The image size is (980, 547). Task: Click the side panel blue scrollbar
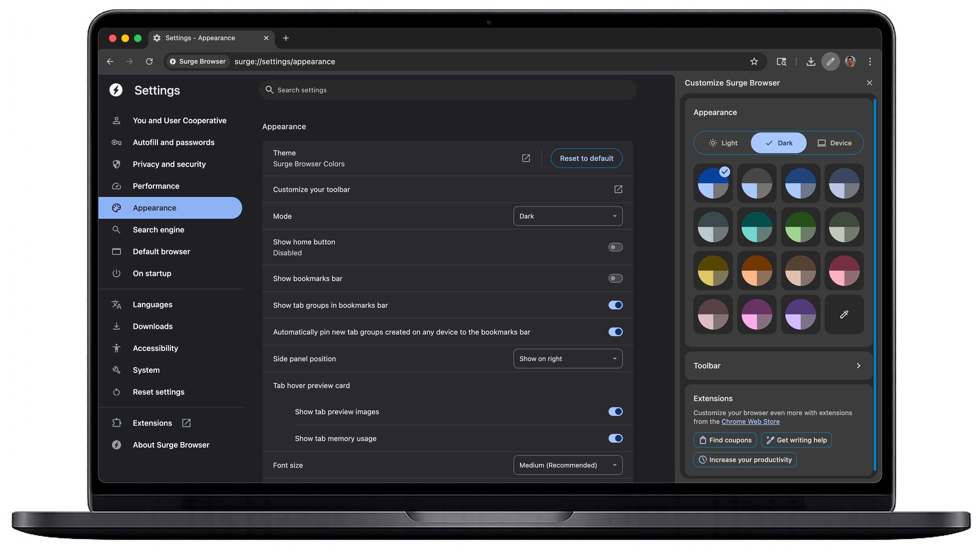pyautogui.click(x=875, y=284)
